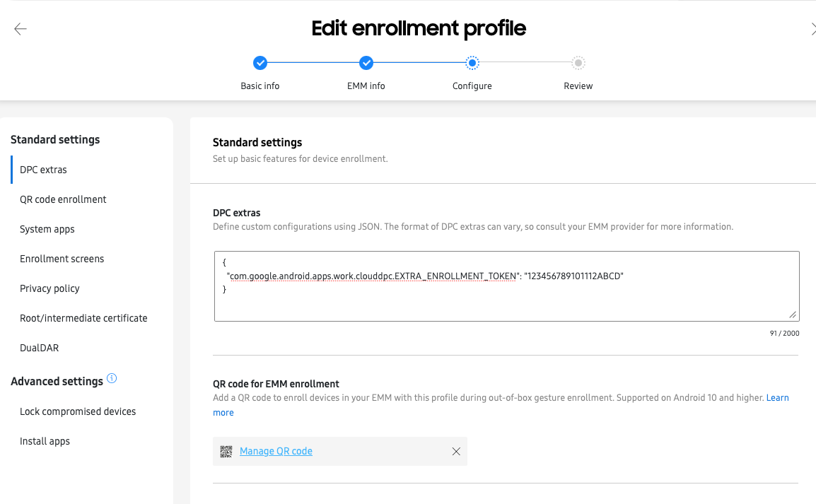Select DualDAR in the sidebar

click(x=39, y=348)
